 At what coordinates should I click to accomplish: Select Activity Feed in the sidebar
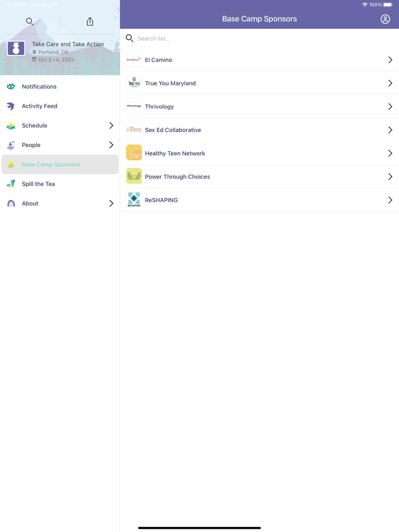click(x=60, y=106)
